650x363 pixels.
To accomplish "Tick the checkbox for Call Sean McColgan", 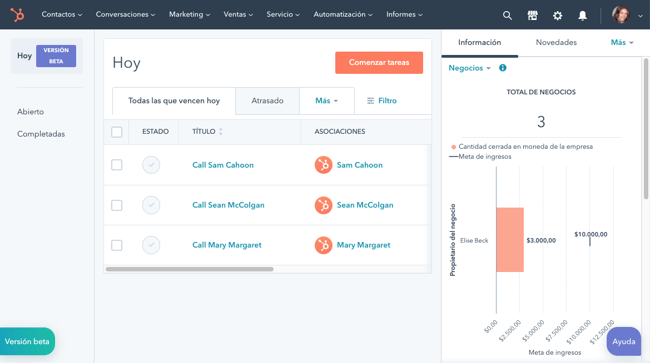I will (x=116, y=205).
